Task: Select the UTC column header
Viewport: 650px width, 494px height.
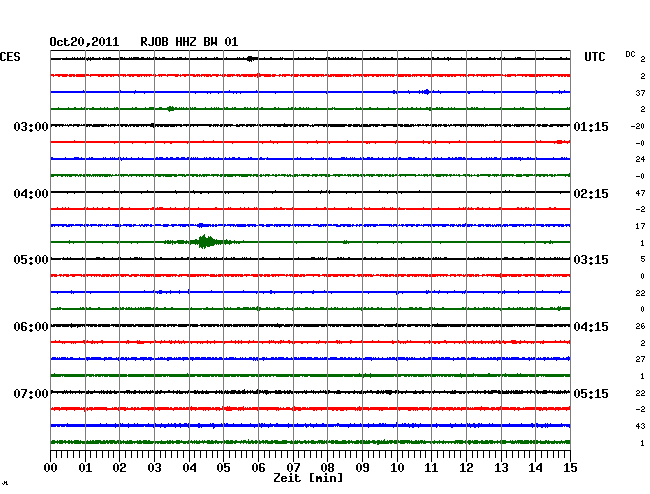Action: 594,57
